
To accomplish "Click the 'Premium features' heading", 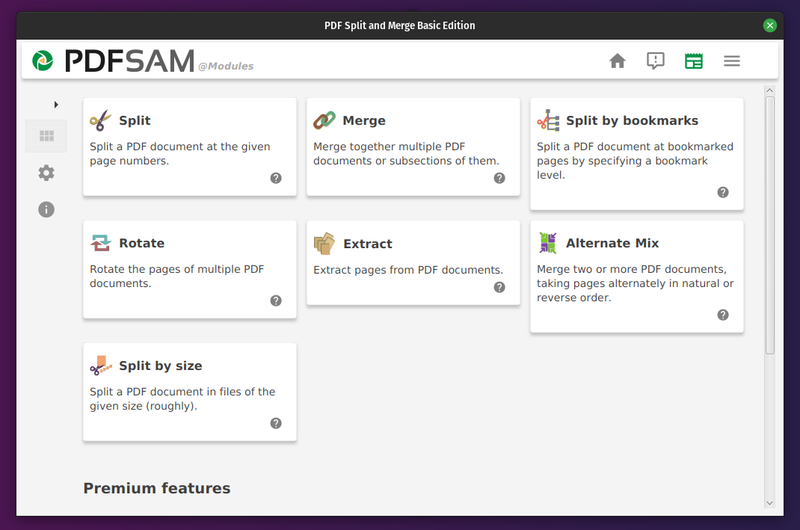I will point(157,488).
